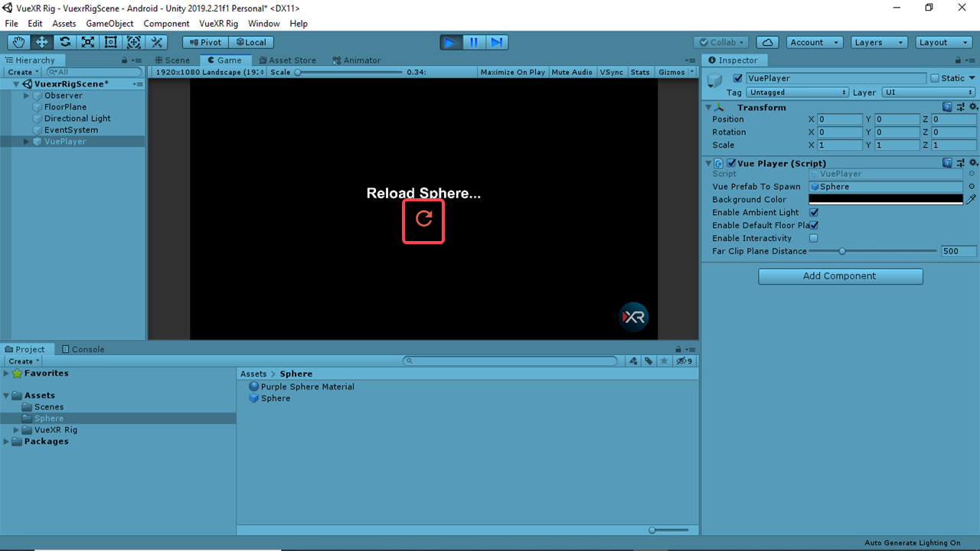The image size is (980, 551).
Task: Open Unity cloud services icon
Action: point(768,42)
